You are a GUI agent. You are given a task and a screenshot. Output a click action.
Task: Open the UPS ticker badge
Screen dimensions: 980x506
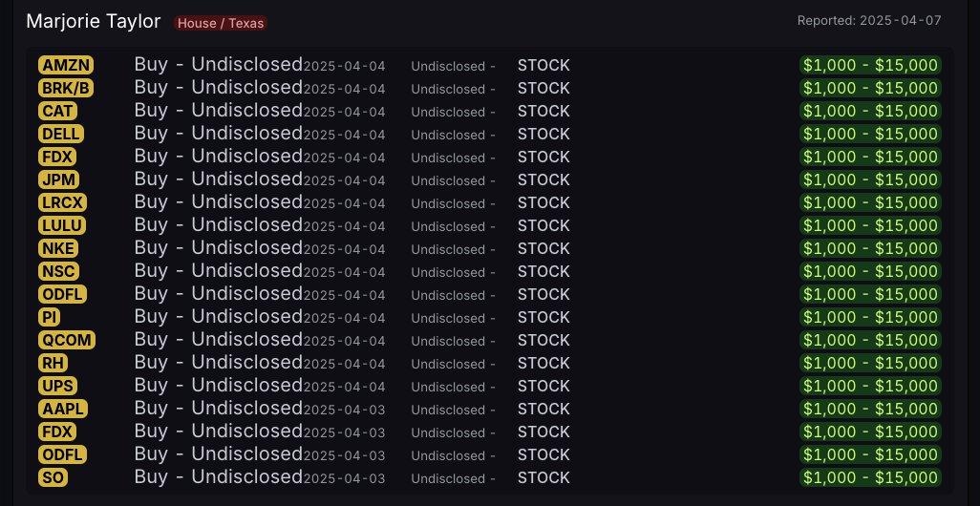(58, 386)
